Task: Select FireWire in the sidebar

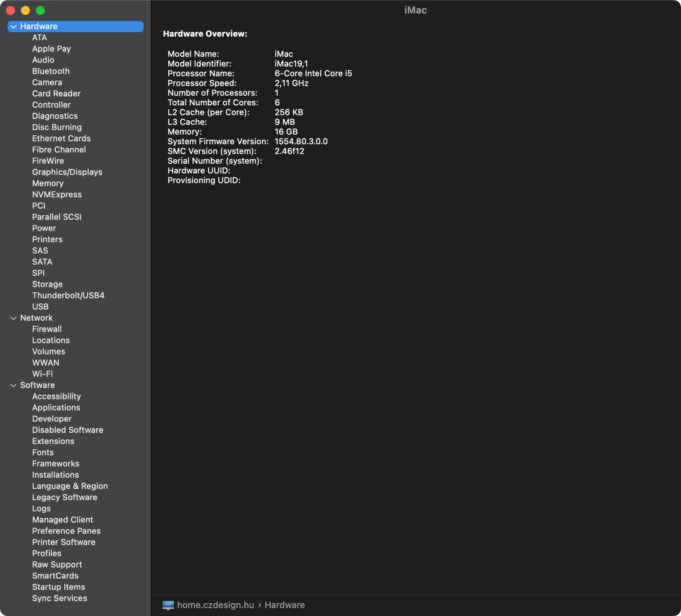Action: coord(48,161)
